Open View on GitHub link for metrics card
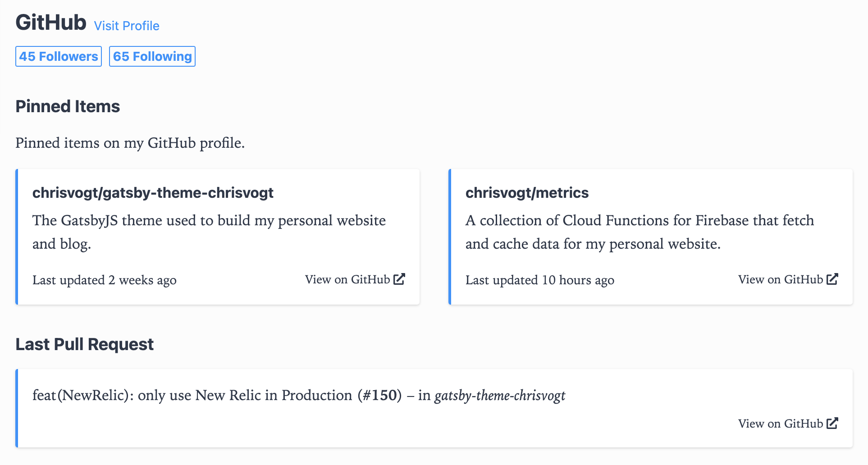This screenshot has height=465, width=868. pyautogui.click(x=788, y=279)
